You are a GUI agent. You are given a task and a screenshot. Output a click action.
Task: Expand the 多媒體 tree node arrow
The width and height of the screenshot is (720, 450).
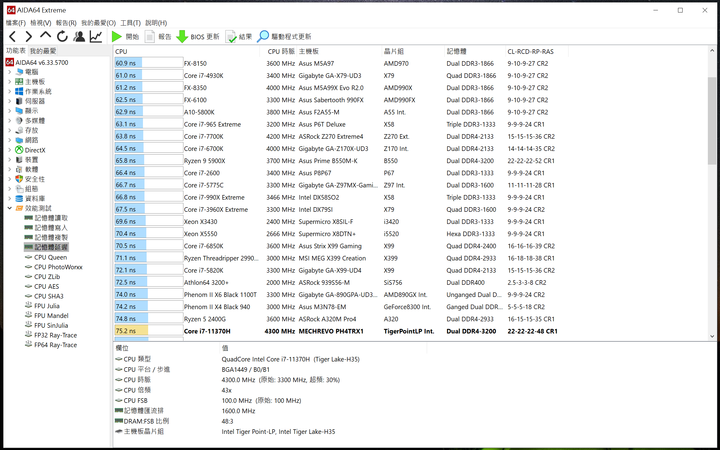[x=10, y=121]
